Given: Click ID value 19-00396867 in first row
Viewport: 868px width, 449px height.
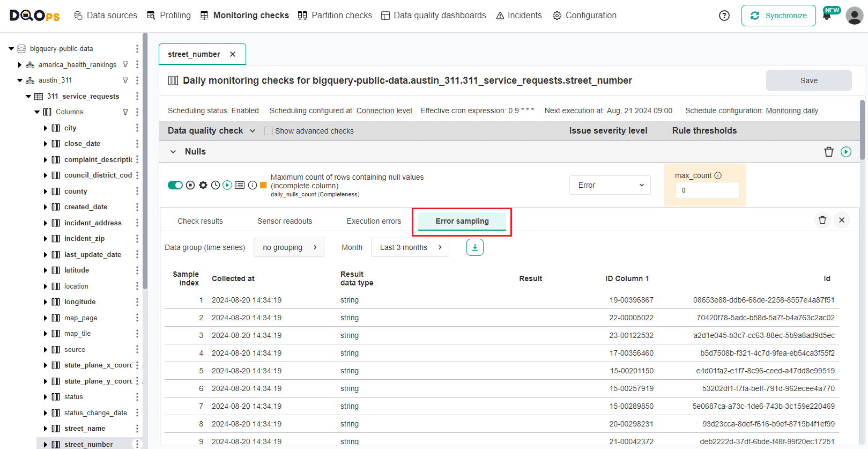Looking at the screenshot, I should [x=631, y=300].
